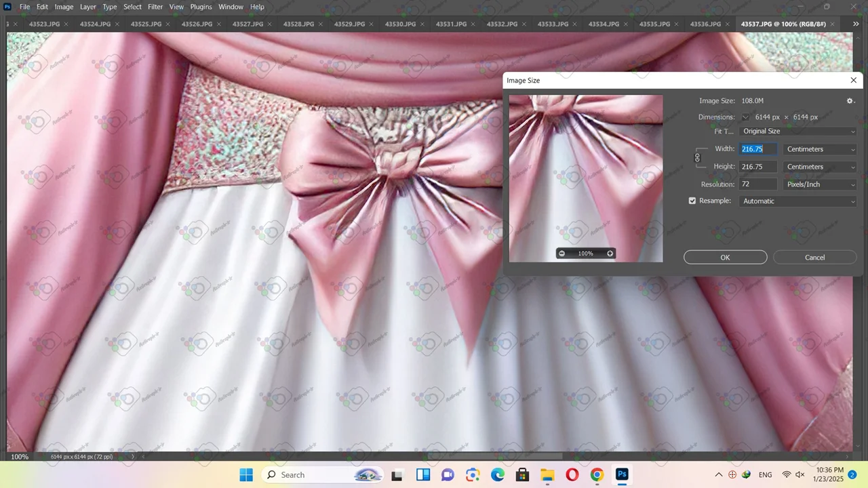This screenshot has width=868, height=488.
Task: Open the Width units Centimeters dropdown
Action: point(819,149)
